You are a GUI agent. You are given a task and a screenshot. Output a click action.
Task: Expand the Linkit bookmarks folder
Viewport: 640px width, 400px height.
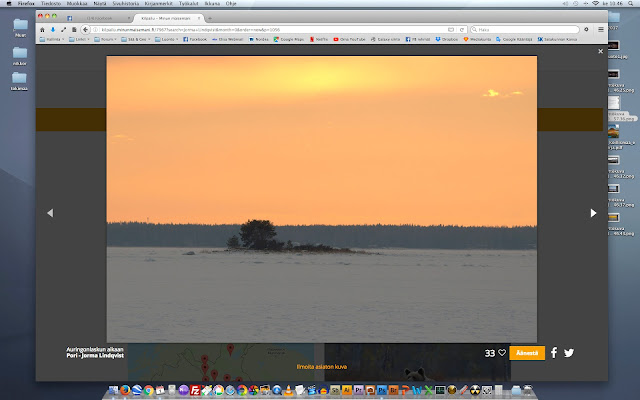tap(79, 40)
